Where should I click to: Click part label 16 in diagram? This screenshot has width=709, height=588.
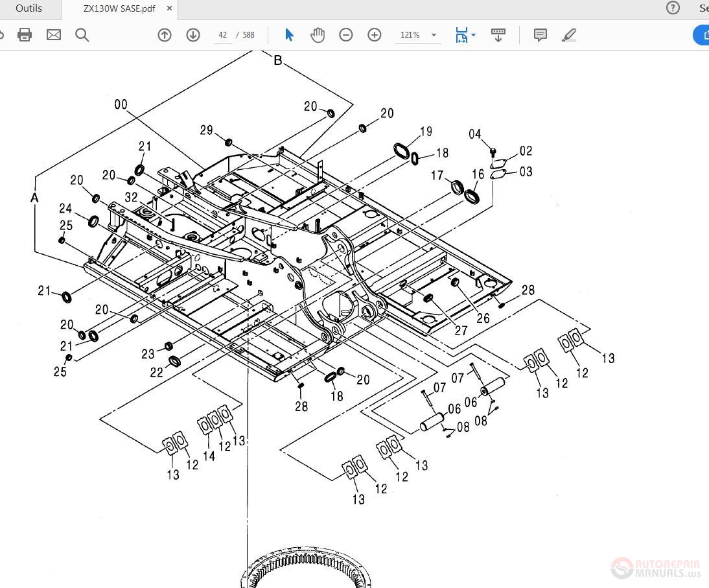pyautogui.click(x=478, y=174)
